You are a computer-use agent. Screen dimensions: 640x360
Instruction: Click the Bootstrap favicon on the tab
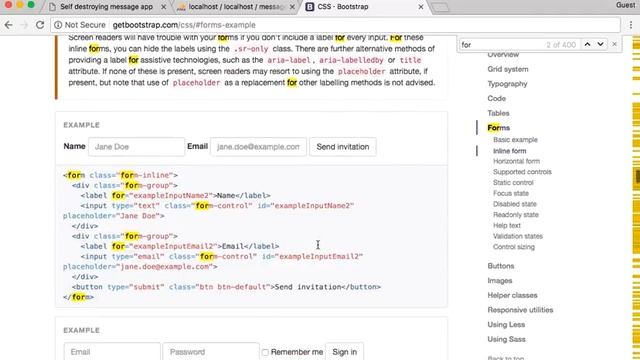click(x=310, y=7)
